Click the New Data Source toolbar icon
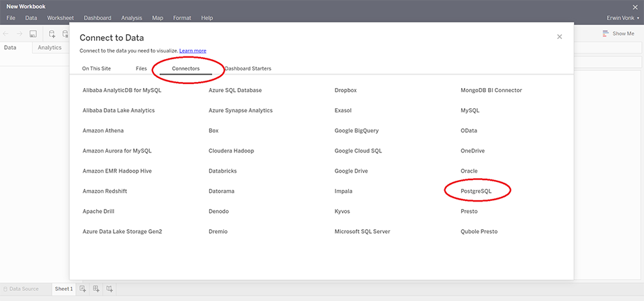Viewport: 644px width, 301px height. tap(52, 34)
